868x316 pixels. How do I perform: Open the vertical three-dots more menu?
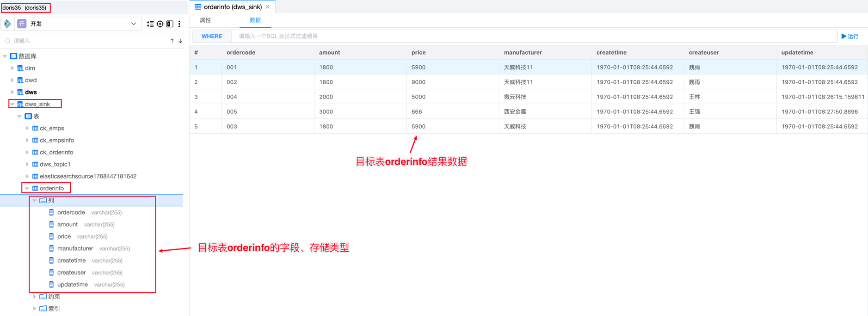(179, 24)
